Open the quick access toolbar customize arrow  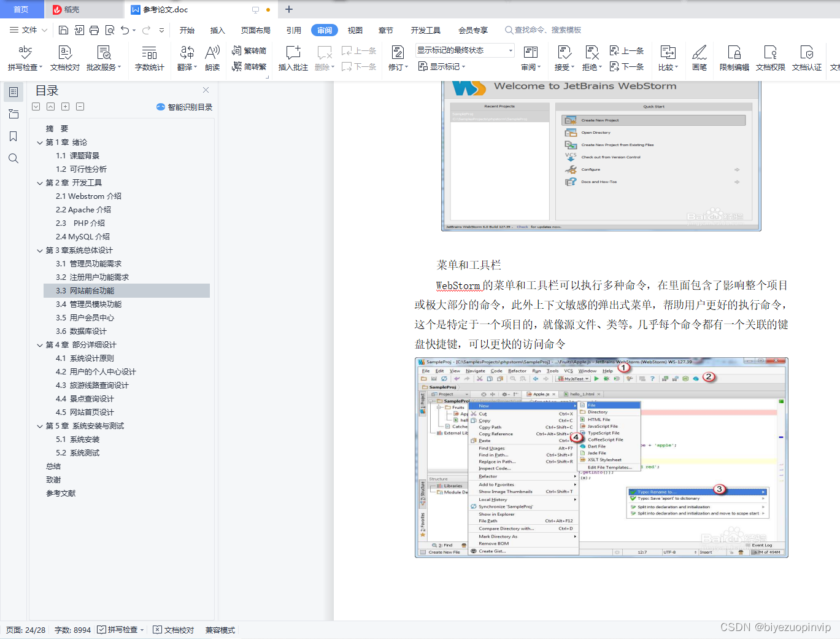pos(161,30)
